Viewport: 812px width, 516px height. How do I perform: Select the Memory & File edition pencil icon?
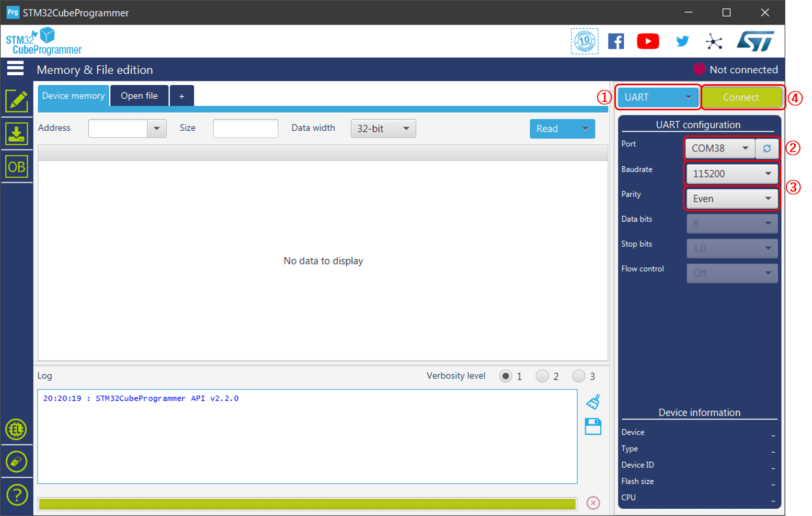coord(17,101)
